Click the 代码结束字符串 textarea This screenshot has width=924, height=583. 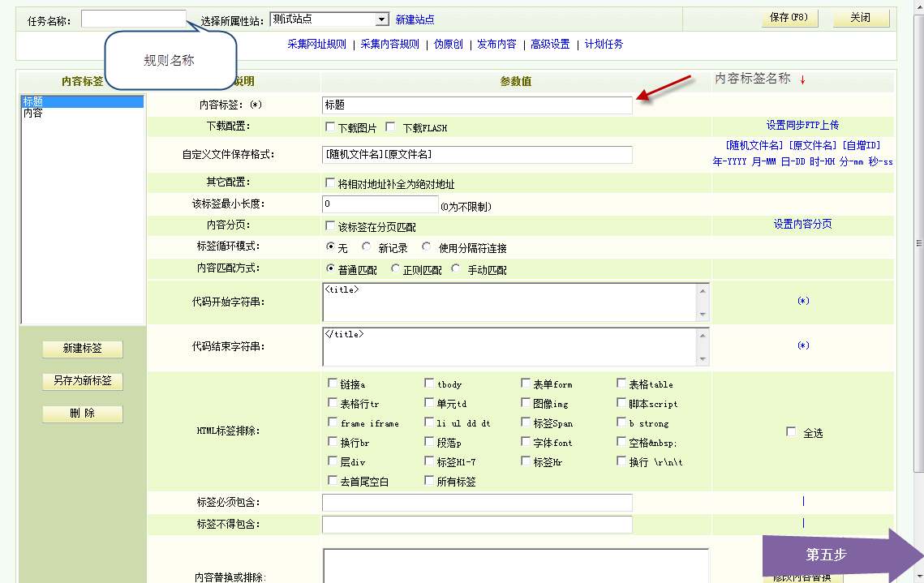click(510, 347)
